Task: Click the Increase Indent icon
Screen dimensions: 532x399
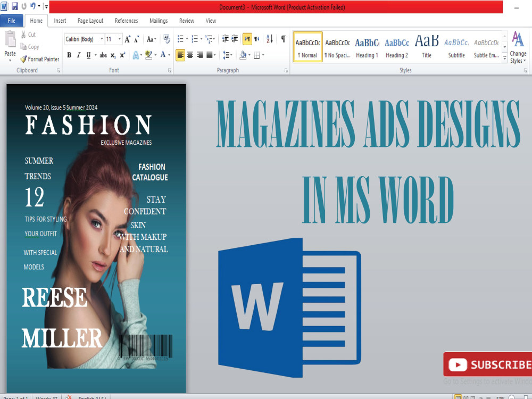Action: tap(235, 39)
